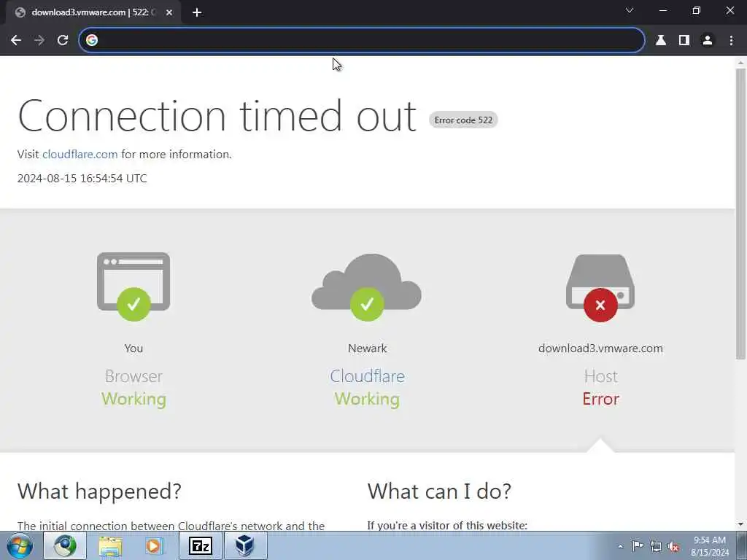Screen dimensions: 747x560
Task: Go back to the previous page
Action: point(16,40)
